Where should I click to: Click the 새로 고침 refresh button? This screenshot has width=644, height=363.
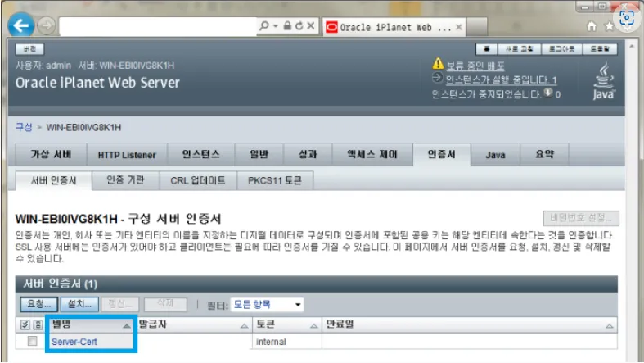point(519,49)
